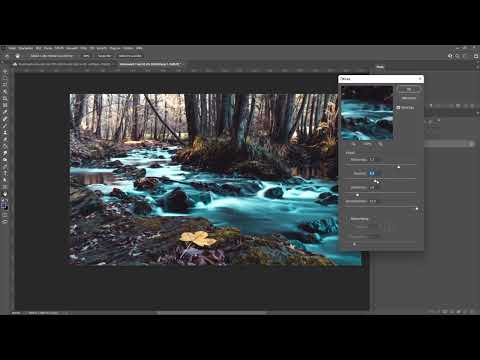Switch to the first document tab

[64, 64]
